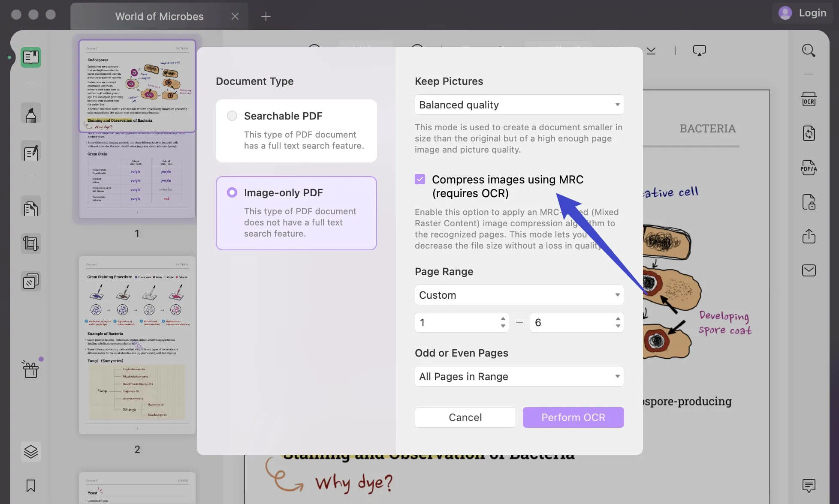Open a new tab with plus button
839x504 pixels.
coord(266,15)
